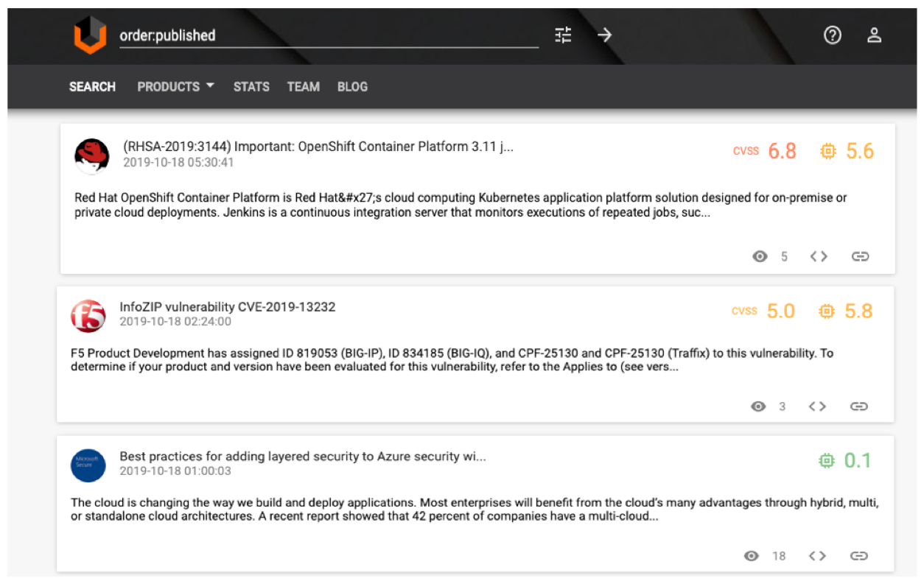View source code icon on InfoZIP card

click(x=817, y=406)
